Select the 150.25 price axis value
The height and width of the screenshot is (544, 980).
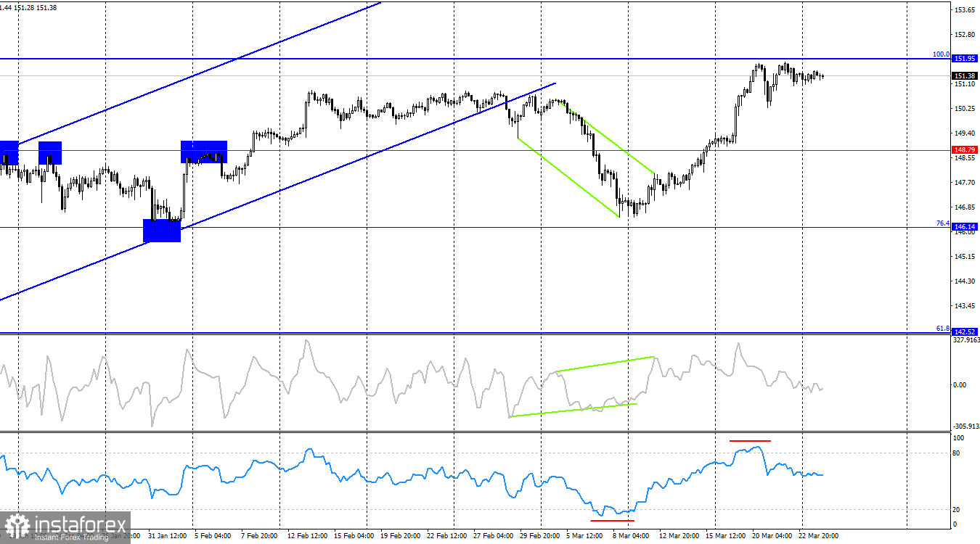pos(965,109)
